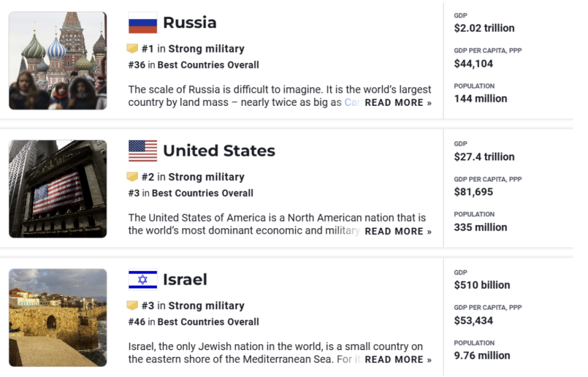This screenshot has width=588, height=377.
Task: Expand United States description with READ MORE
Action: coord(398,231)
